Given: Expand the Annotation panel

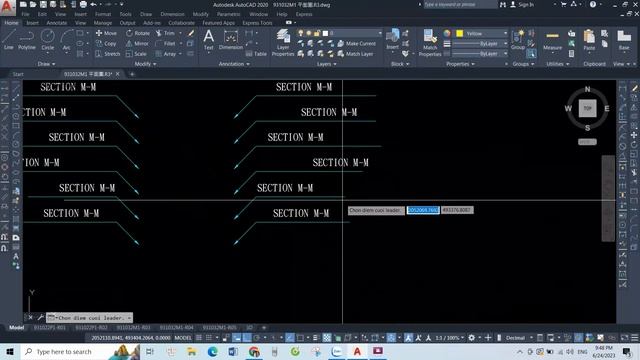Looking at the screenshot, I should (x=234, y=64).
